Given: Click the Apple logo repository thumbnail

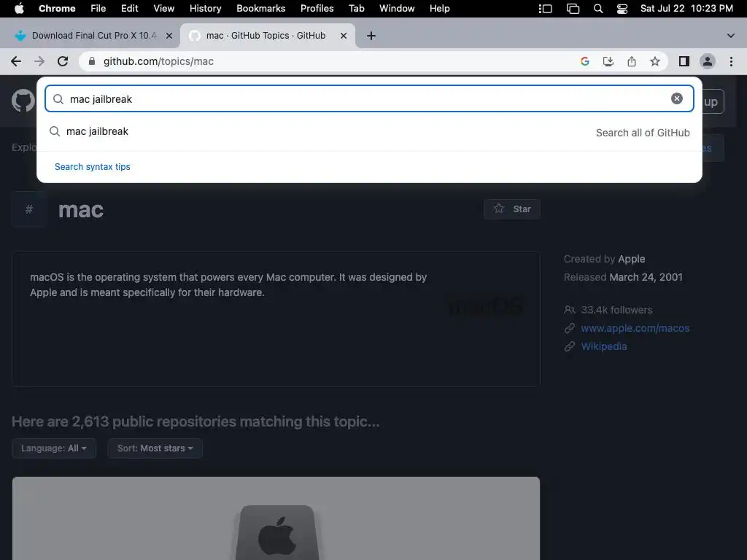Looking at the screenshot, I should pos(276,518).
